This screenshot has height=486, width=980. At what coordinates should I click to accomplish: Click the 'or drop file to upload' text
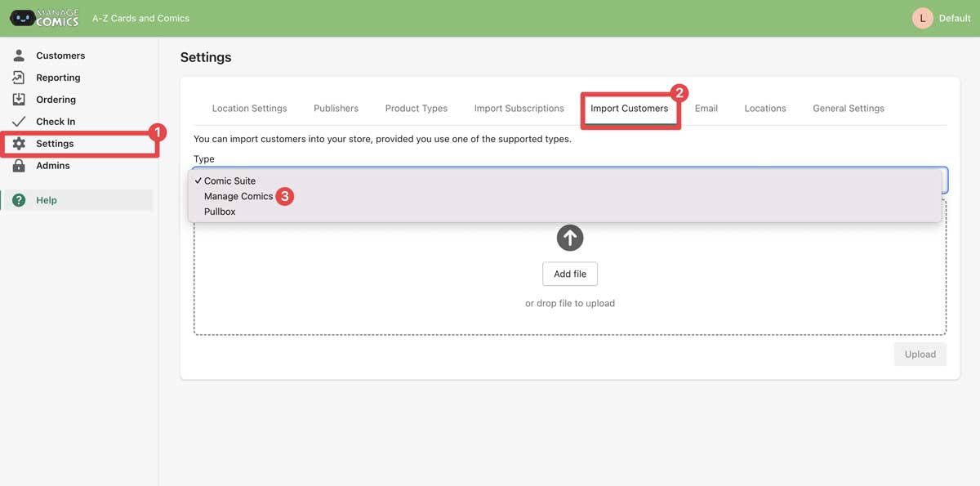pyautogui.click(x=570, y=303)
